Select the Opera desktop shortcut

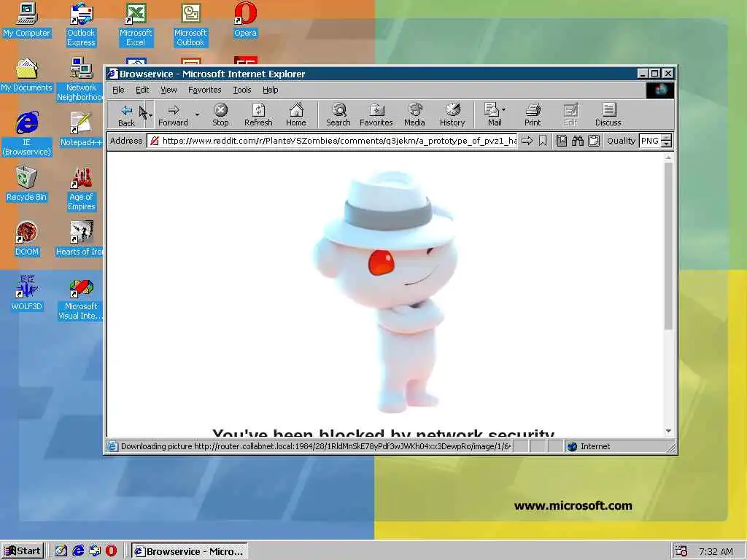pos(245,20)
